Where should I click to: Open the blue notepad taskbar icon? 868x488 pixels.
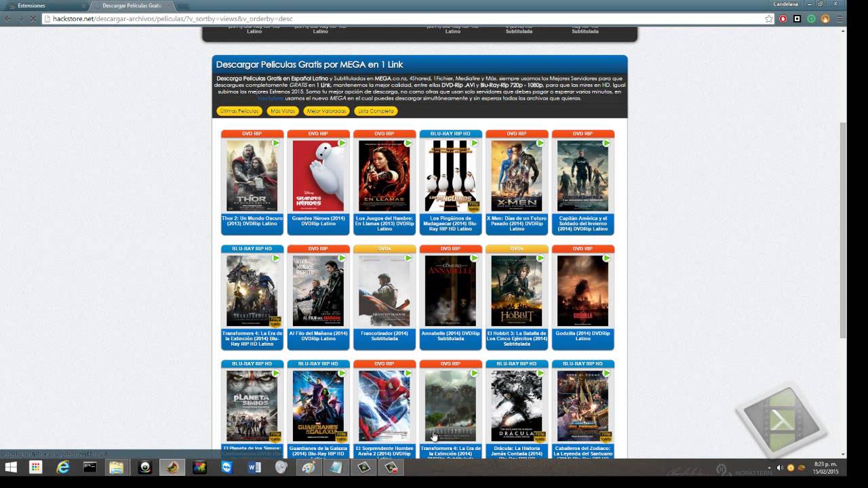[x=336, y=467]
